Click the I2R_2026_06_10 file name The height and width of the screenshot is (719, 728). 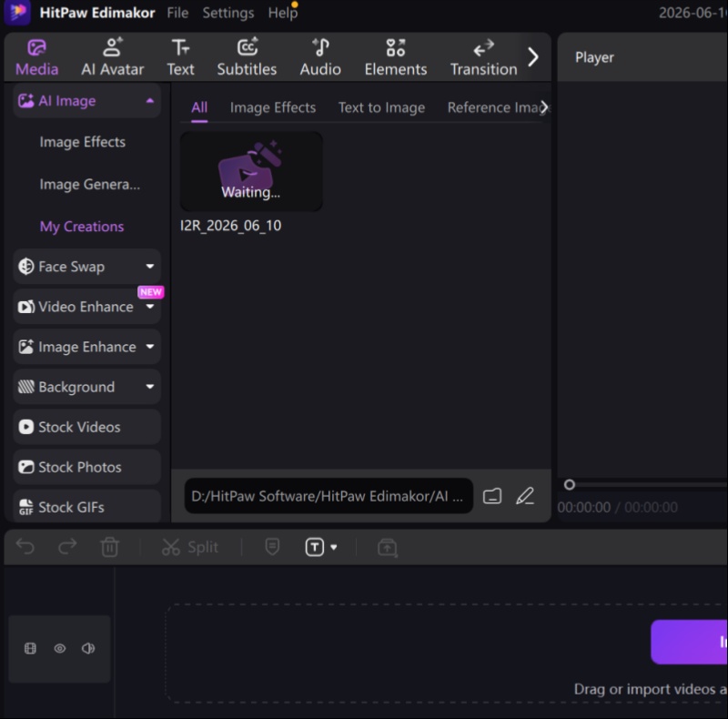tap(231, 226)
